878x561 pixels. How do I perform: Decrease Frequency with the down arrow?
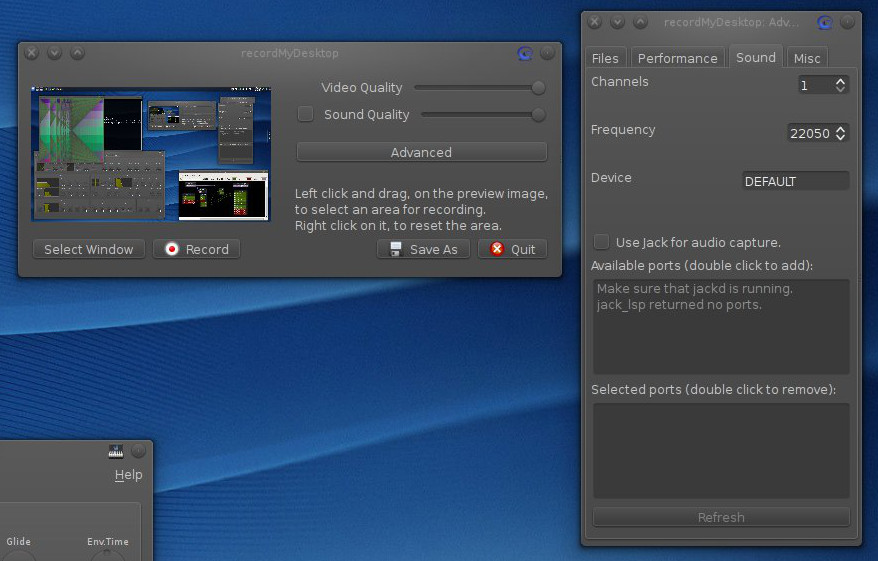pyautogui.click(x=841, y=137)
